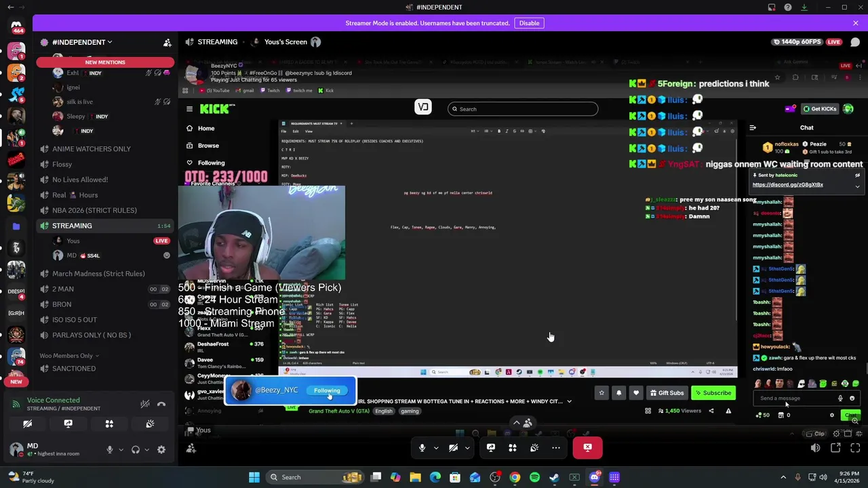Open Google Chrome from the taskbar
Viewport: 868px width, 488px height.
pyautogui.click(x=515, y=477)
